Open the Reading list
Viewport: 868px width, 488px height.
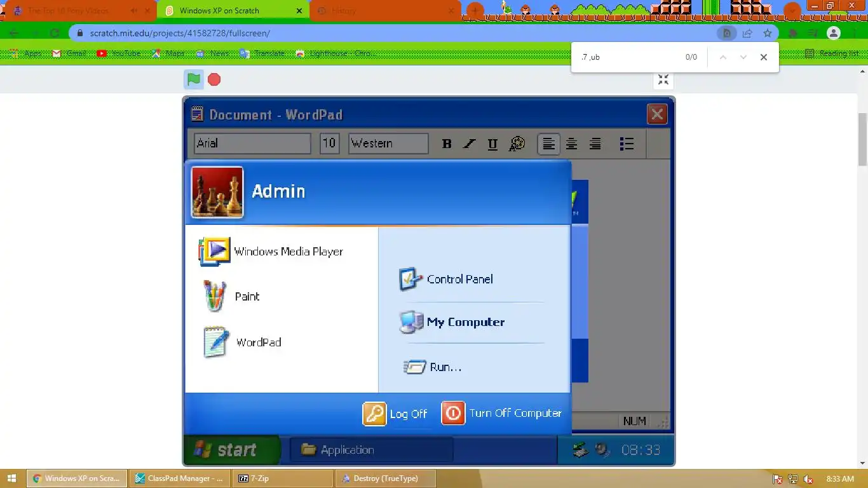pos(831,53)
